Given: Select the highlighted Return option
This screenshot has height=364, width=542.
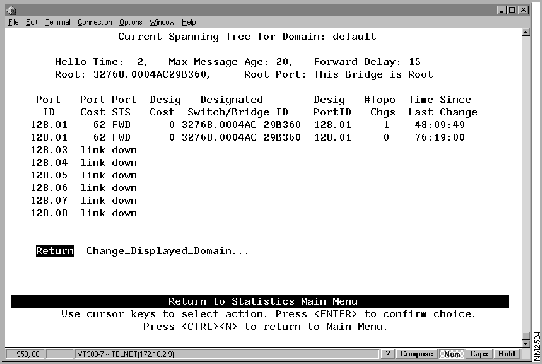Looking at the screenshot, I should tap(55, 251).
